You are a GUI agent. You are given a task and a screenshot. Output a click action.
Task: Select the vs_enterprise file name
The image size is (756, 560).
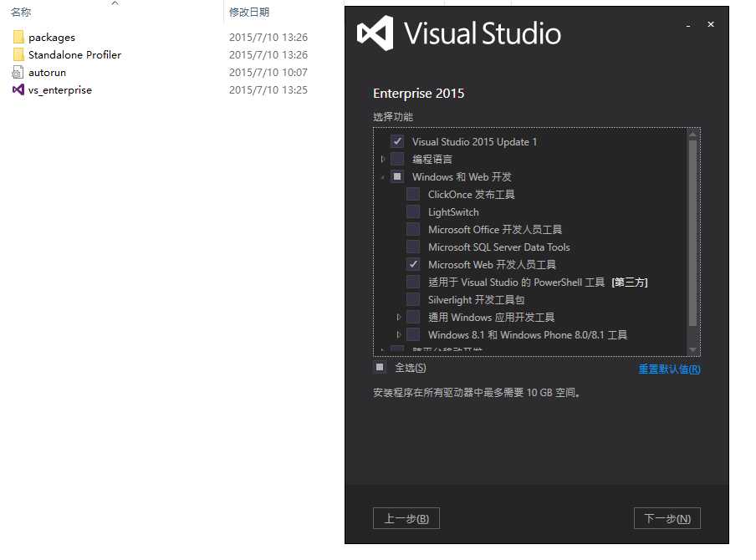59,90
